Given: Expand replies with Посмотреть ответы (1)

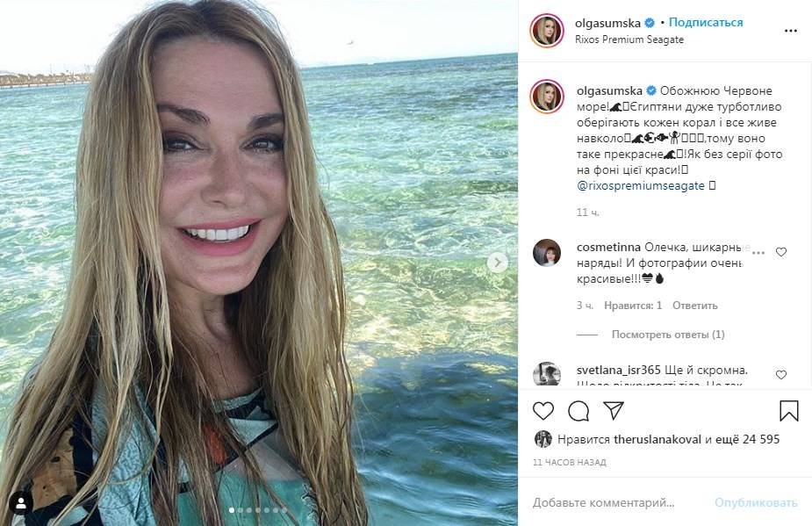Looking at the screenshot, I should coord(668,335).
